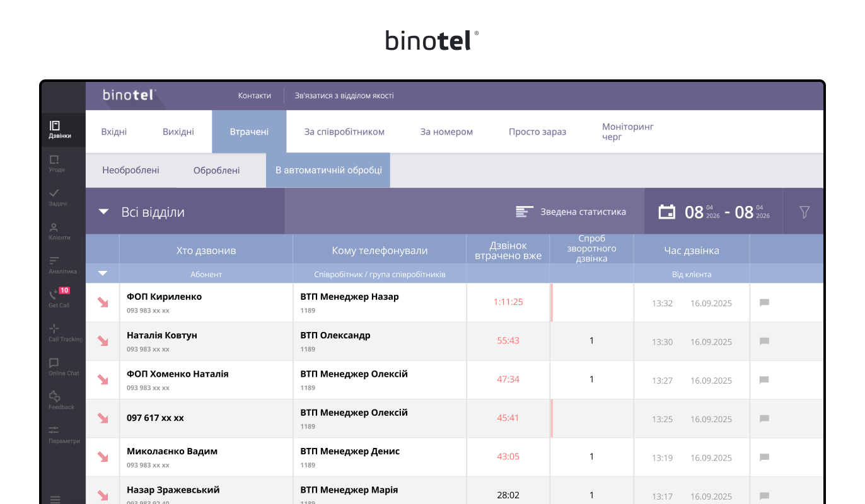Open the За номером tab

[446, 132]
